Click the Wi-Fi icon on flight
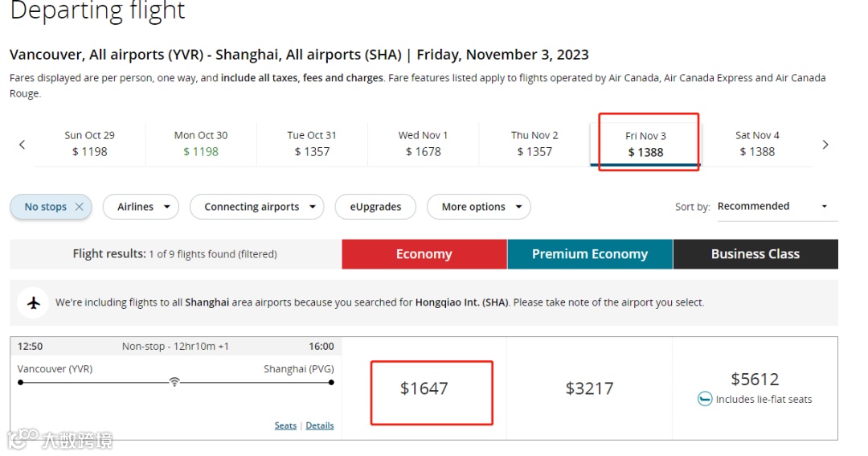The height and width of the screenshot is (456, 868). pyautogui.click(x=174, y=382)
